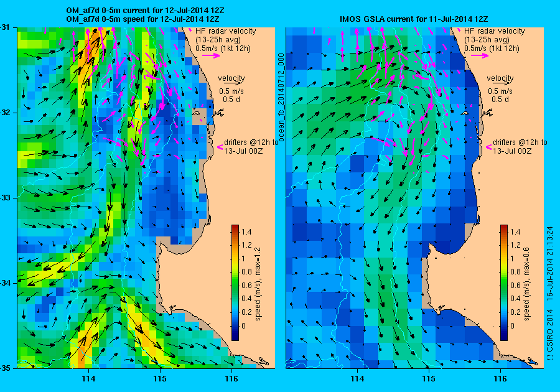Click vertical 'ocean_fc_20140712_000' label
The height and width of the screenshot is (392, 560).
[281, 98]
